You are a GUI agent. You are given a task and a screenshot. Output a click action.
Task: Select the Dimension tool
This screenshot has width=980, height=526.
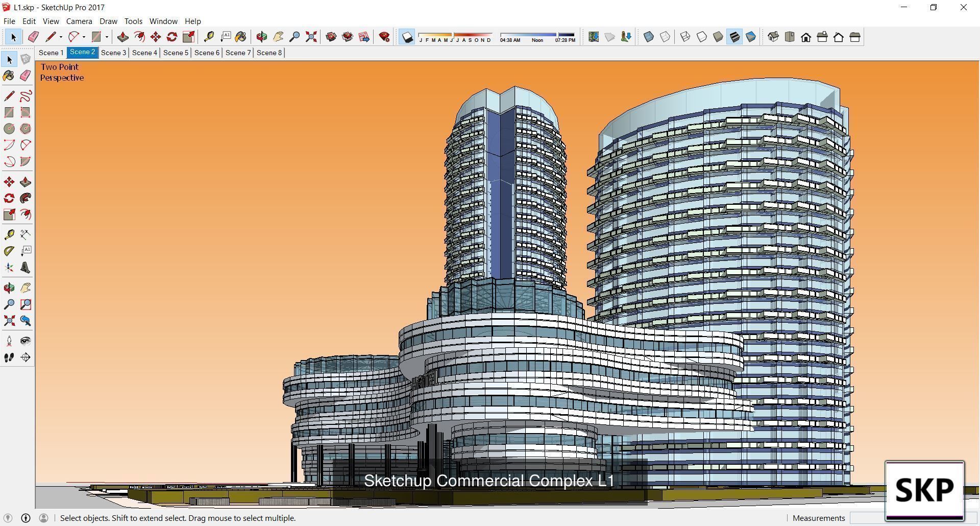26,234
